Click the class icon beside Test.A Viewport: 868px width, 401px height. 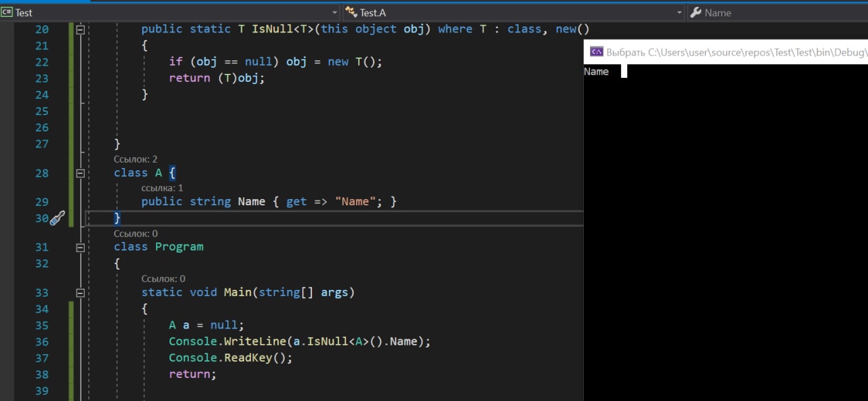pyautogui.click(x=351, y=12)
